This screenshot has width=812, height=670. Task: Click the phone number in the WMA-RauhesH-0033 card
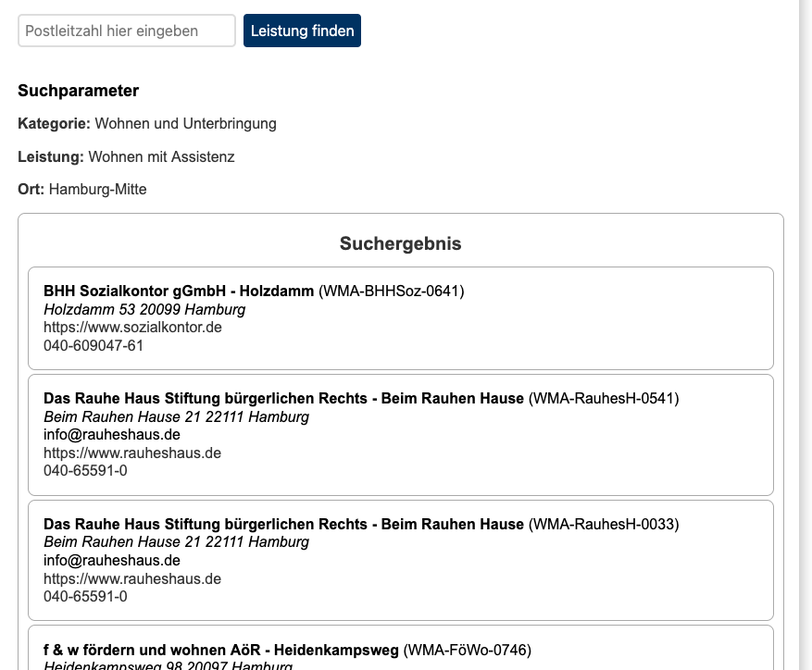click(85, 597)
